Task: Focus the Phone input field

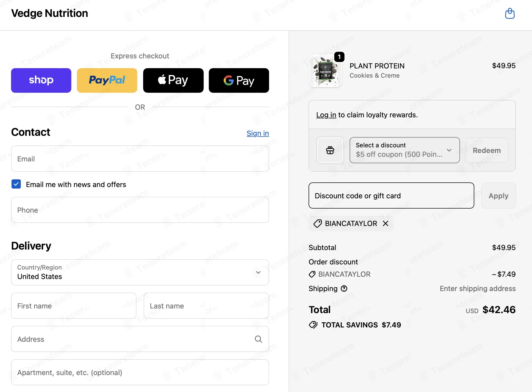Action: tap(140, 210)
